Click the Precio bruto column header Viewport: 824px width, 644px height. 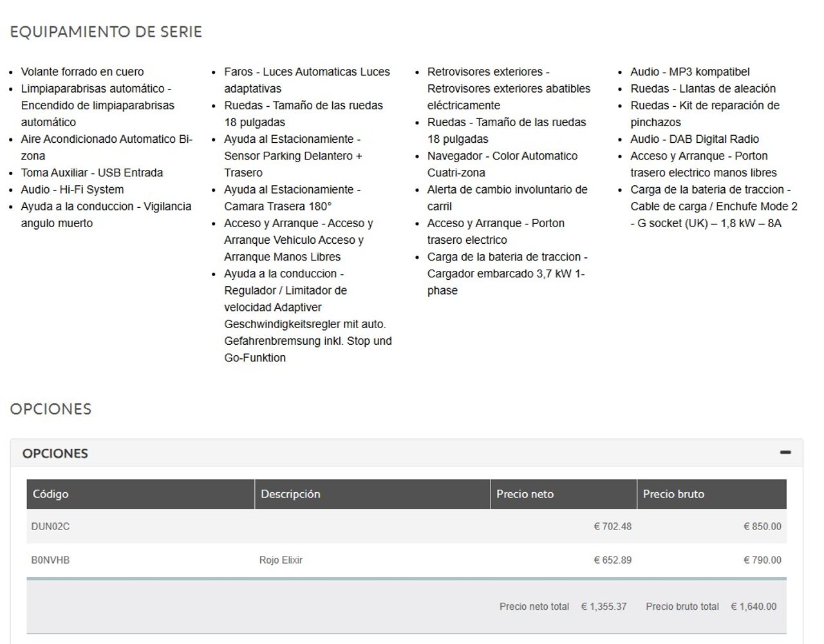[711, 494]
